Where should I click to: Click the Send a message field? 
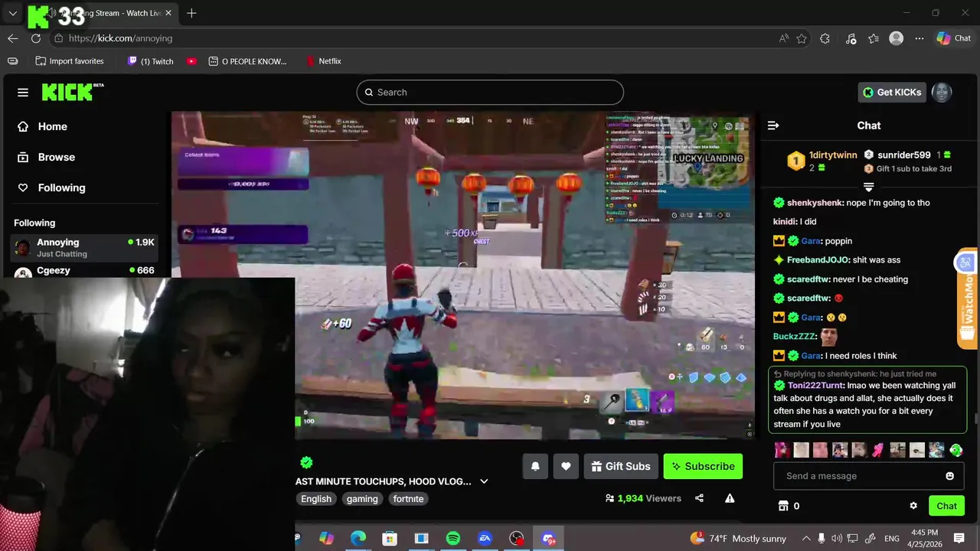(868, 476)
